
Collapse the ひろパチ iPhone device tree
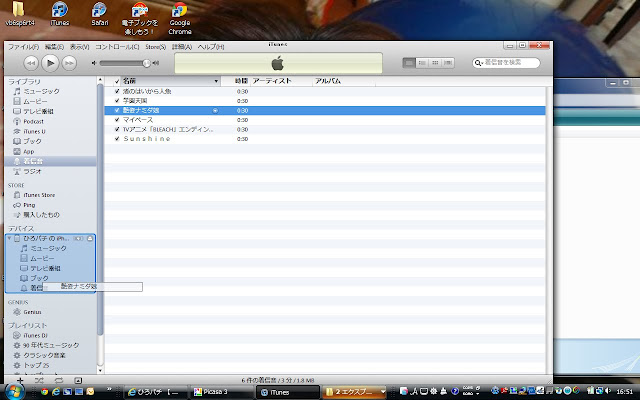9,238
